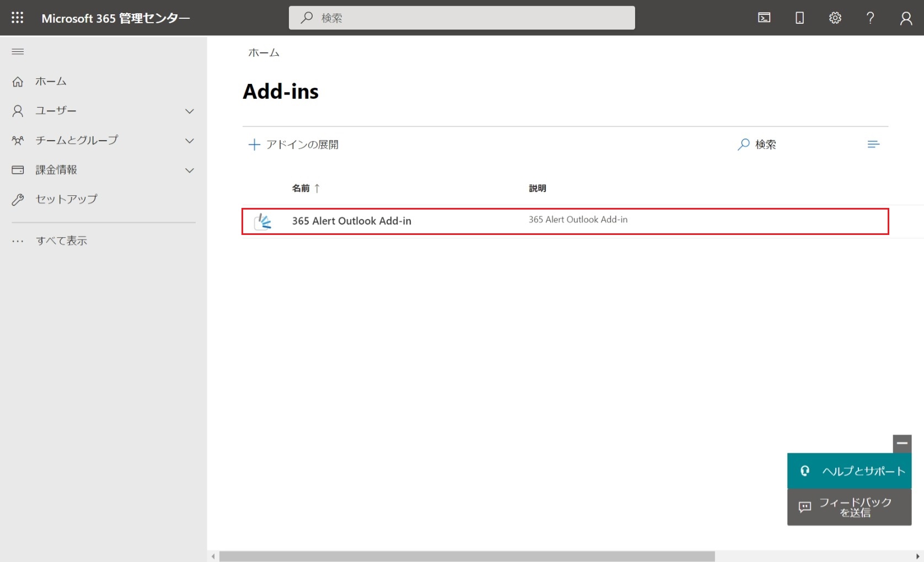The image size is (924, 562).
Task: Expand the 課金情報 section chevron
Action: pyautogui.click(x=190, y=170)
